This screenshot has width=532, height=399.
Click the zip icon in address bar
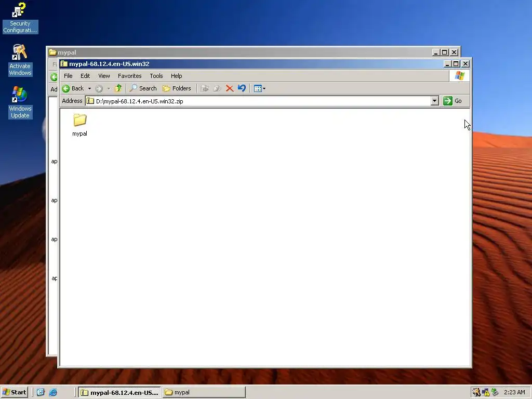pyautogui.click(x=90, y=101)
